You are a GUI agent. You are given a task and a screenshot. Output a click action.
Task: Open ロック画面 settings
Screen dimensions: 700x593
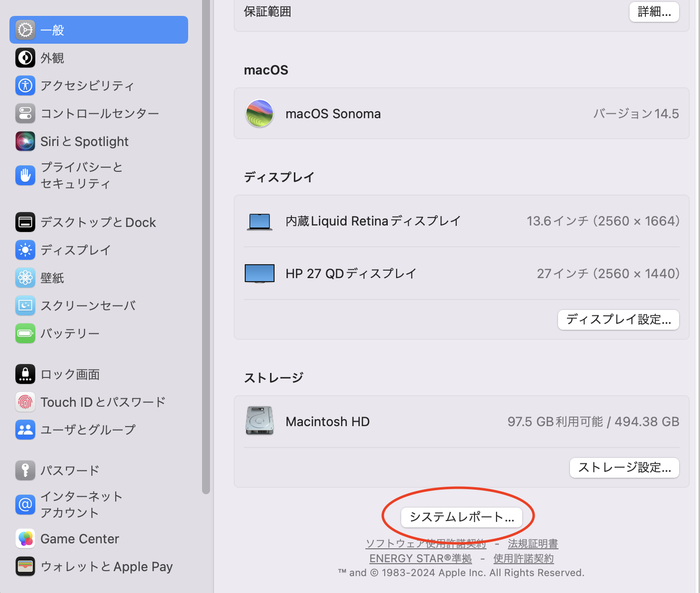pyautogui.click(x=99, y=374)
